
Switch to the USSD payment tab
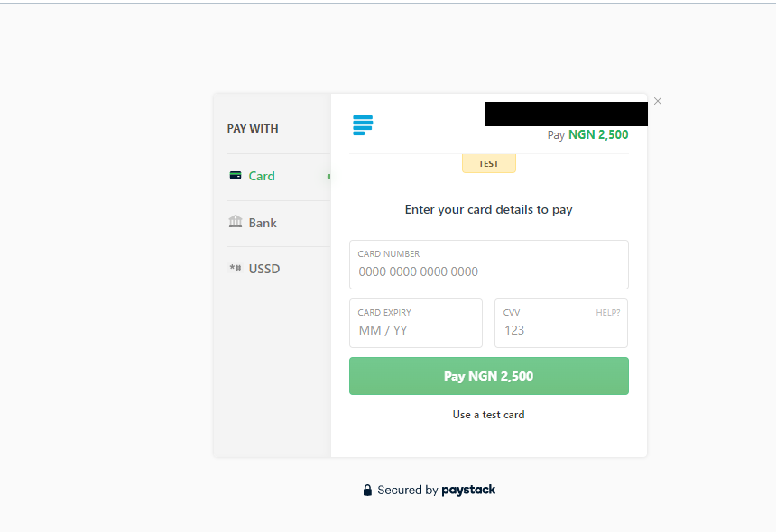coord(264,268)
